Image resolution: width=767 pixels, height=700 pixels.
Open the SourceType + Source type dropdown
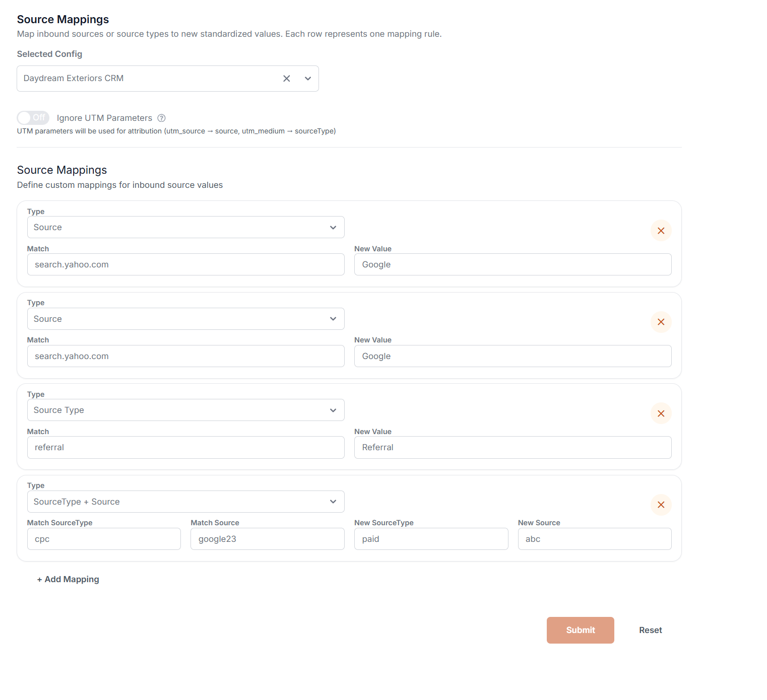tap(185, 502)
